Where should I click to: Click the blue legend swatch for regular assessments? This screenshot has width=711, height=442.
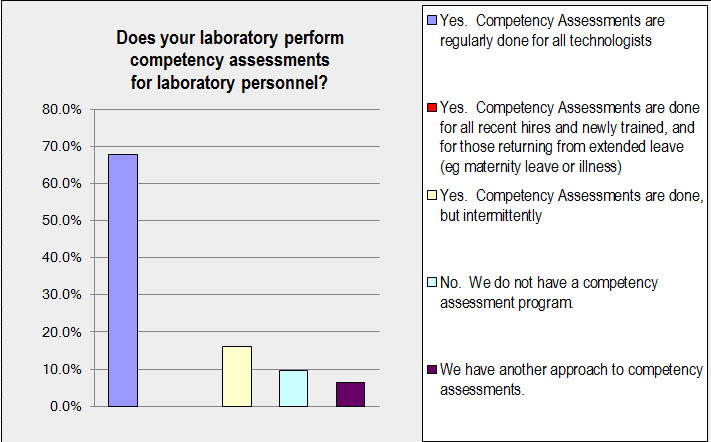point(432,20)
